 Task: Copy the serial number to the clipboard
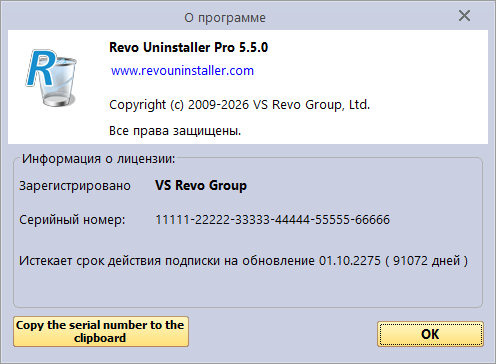(101, 331)
